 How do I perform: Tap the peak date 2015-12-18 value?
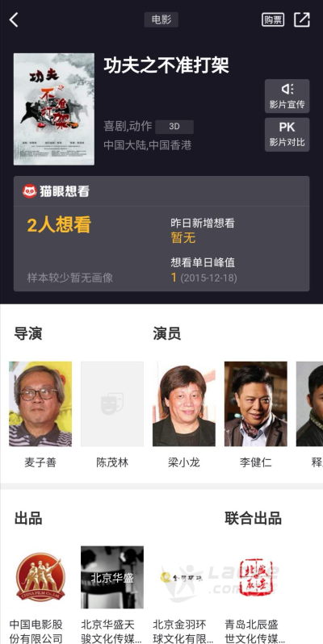(209, 278)
